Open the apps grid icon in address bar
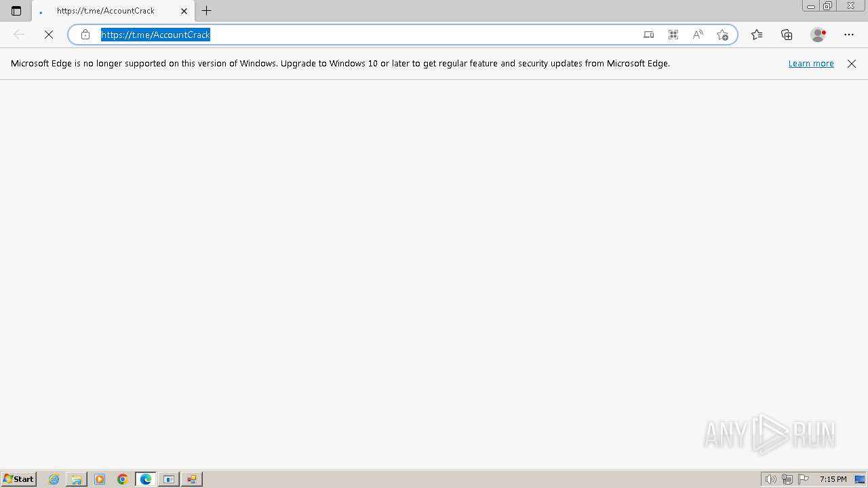 click(x=673, y=35)
